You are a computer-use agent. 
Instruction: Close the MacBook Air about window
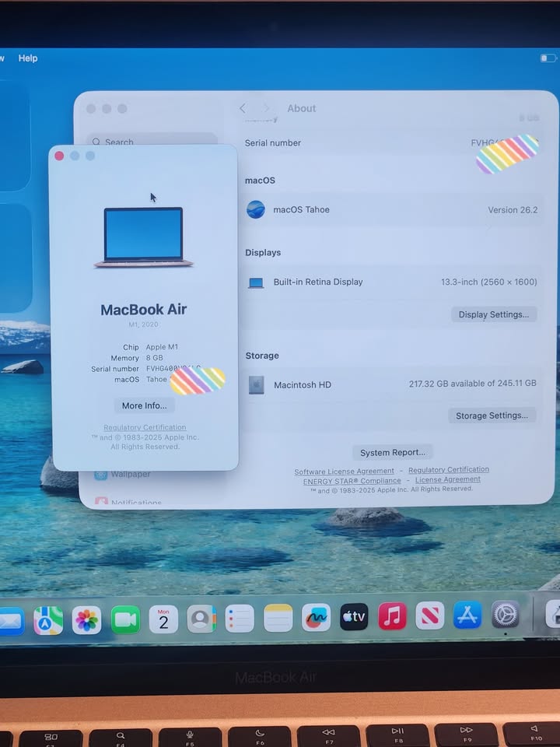coord(60,156)
